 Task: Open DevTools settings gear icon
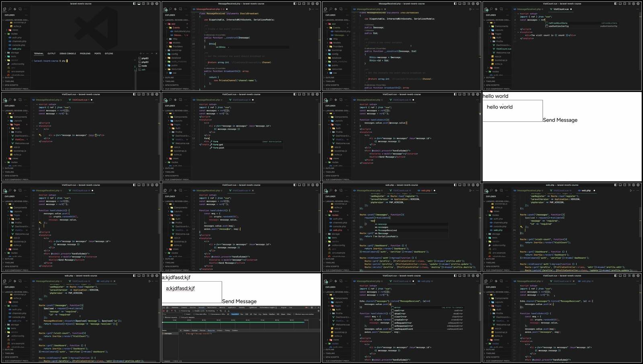pos(311,307)
